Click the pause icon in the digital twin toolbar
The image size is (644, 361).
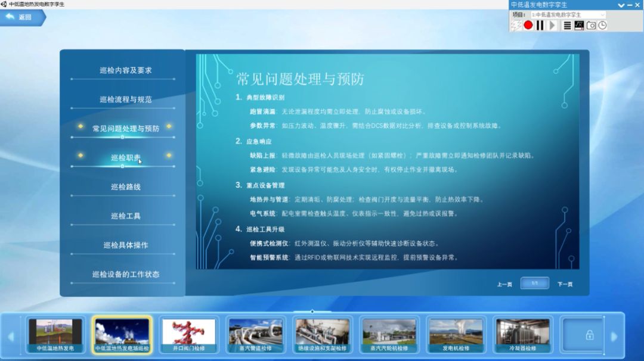539,25
